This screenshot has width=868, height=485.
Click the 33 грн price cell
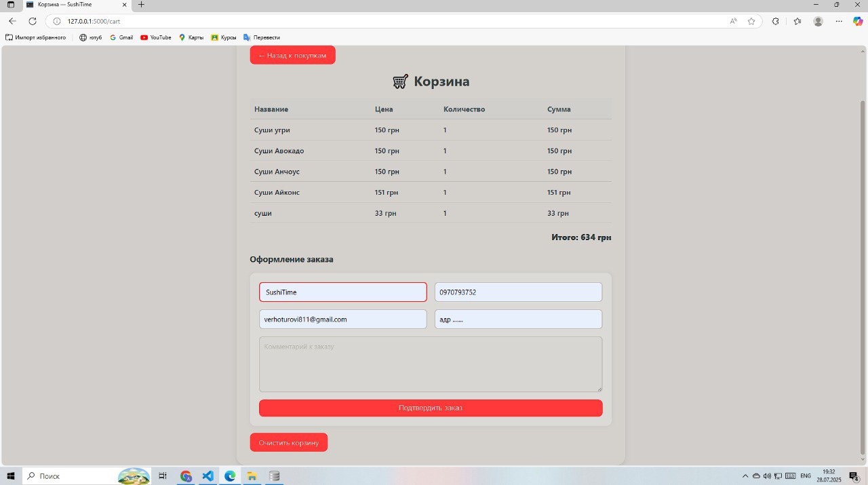(385, 213)
